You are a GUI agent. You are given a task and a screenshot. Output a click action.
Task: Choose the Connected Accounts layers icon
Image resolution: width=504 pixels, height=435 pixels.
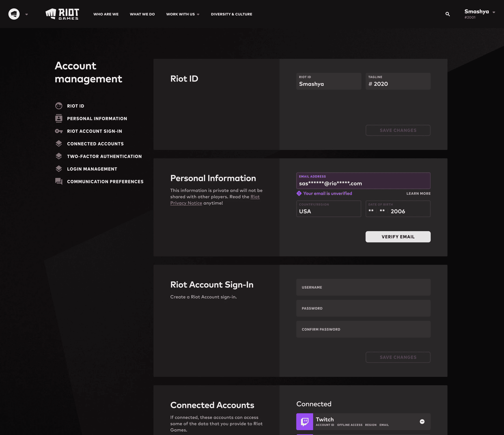pos(59,144)
